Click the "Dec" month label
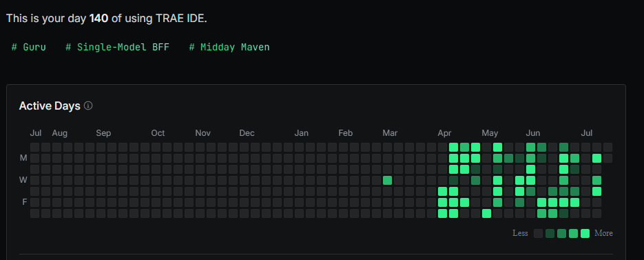The width and height of the screenshot is (644, 260). 247,133
